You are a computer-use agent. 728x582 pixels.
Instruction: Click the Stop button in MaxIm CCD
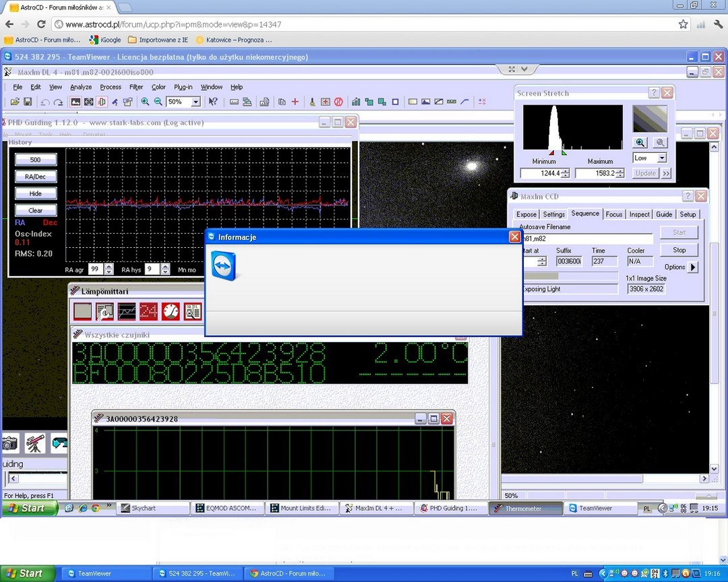point(679,250)
